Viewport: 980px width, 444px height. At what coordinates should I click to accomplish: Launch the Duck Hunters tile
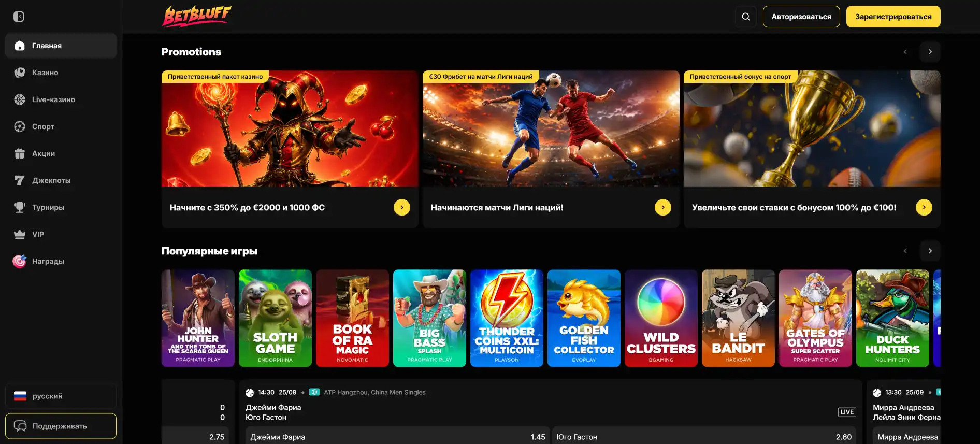(x=892, y=318)
